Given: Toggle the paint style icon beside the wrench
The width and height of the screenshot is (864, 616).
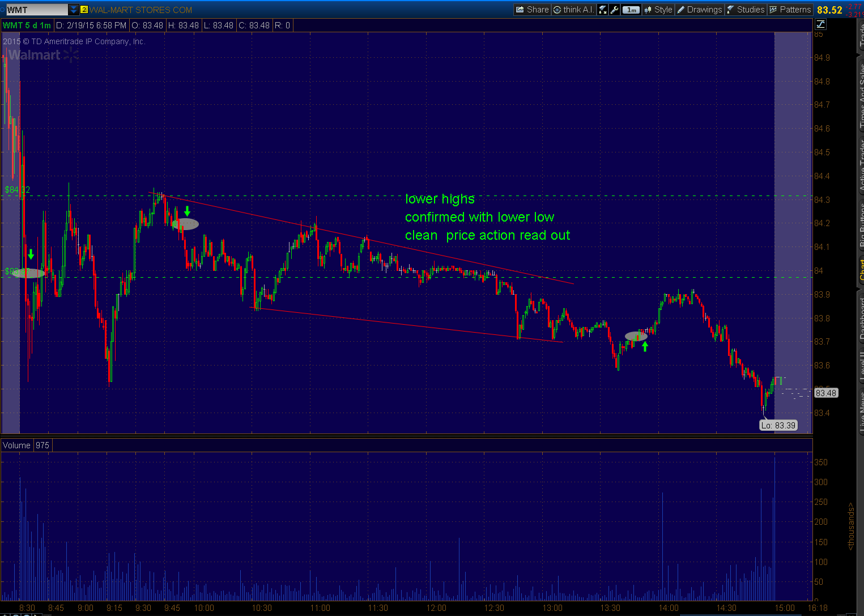Looking at the screenshot, I should pos(602,9).
